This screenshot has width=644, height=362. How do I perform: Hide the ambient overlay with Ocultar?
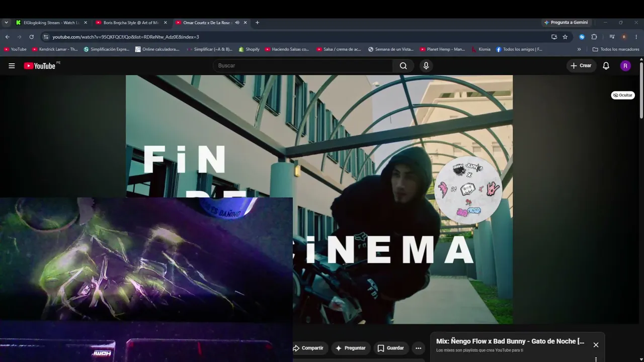coord(623,95)
